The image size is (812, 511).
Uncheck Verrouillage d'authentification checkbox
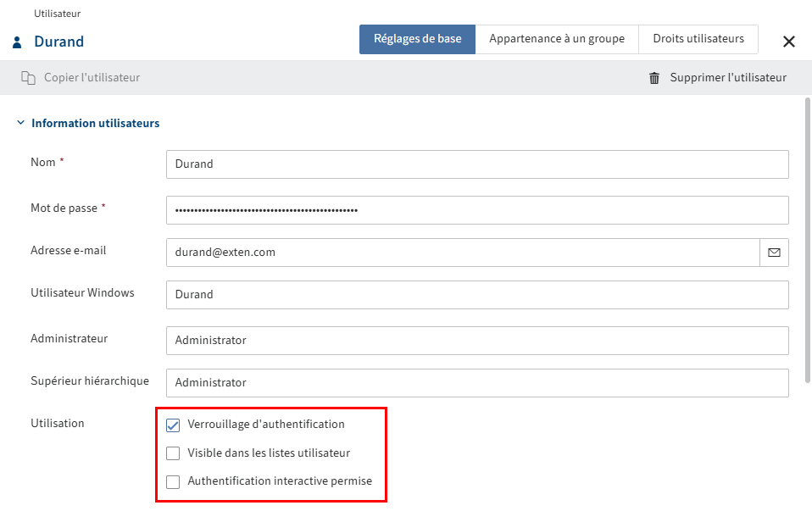point(173,425)
